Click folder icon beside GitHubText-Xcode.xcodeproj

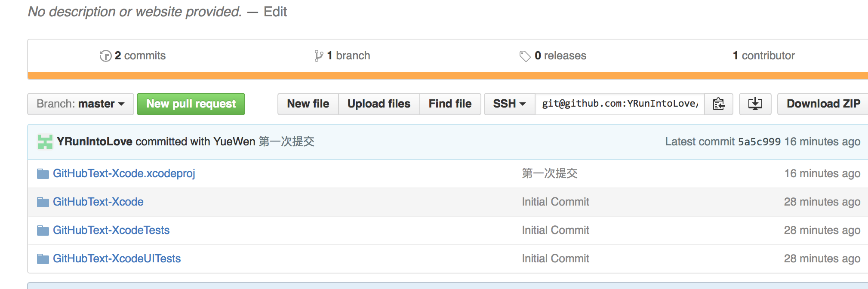[43, 174]
